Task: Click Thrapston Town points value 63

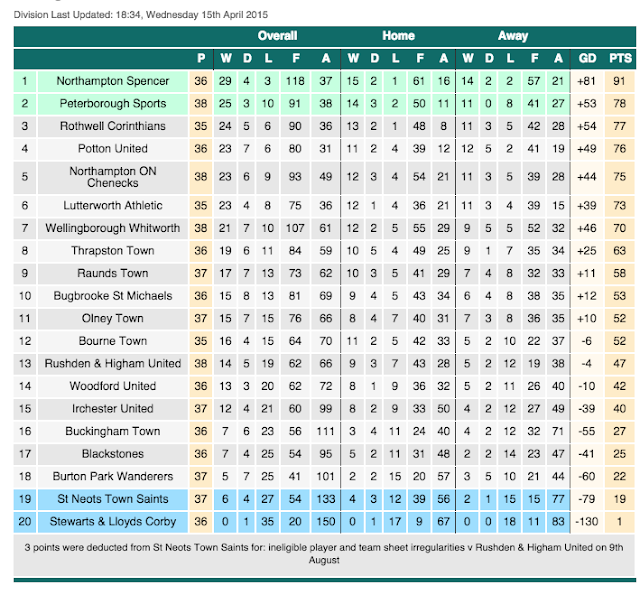Action: click(x=619, y=251)
